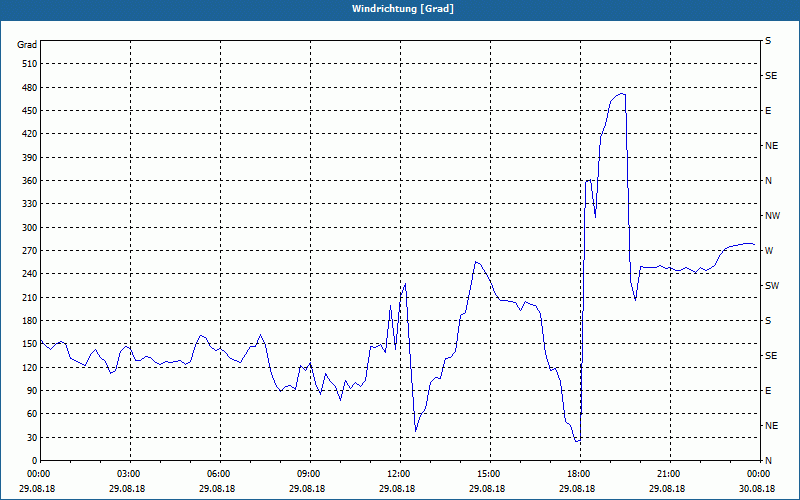Click the 30 y-axis tick label

coord(32,438)
